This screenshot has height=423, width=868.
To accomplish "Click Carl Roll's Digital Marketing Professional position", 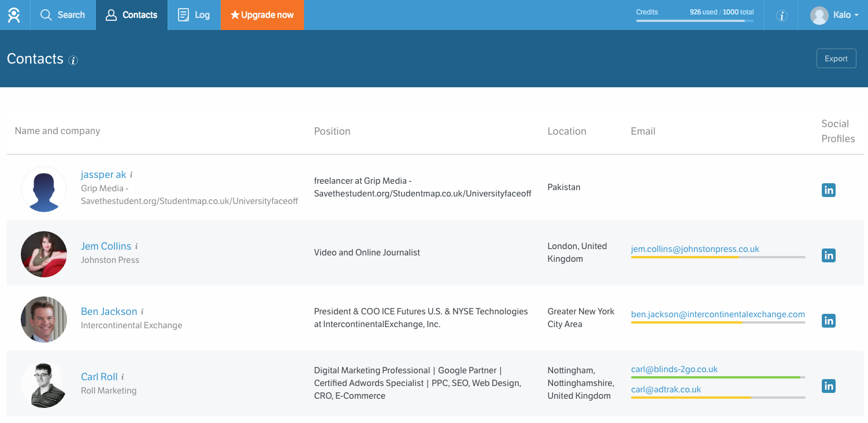I will 418,383.
